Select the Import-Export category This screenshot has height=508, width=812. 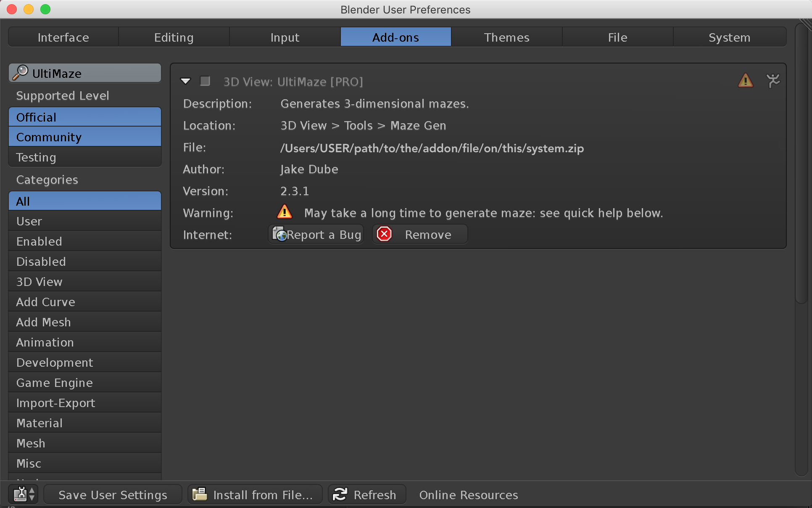(84, 403)
